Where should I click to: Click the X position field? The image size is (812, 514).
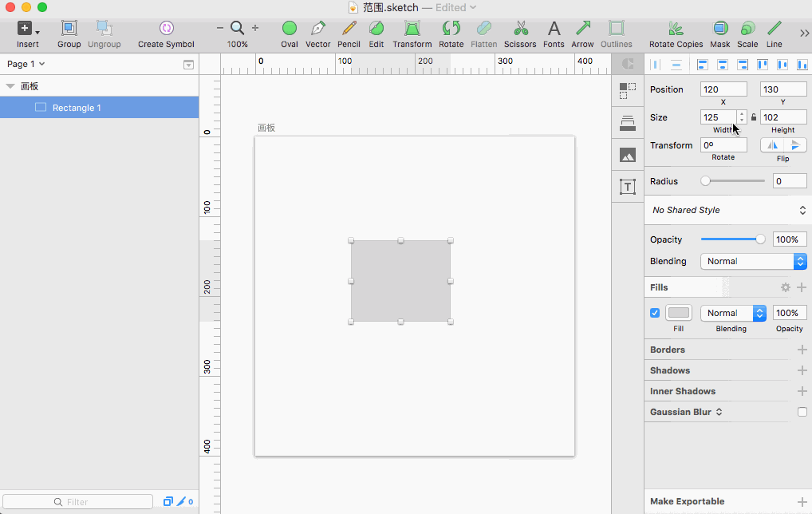point(723,89)
